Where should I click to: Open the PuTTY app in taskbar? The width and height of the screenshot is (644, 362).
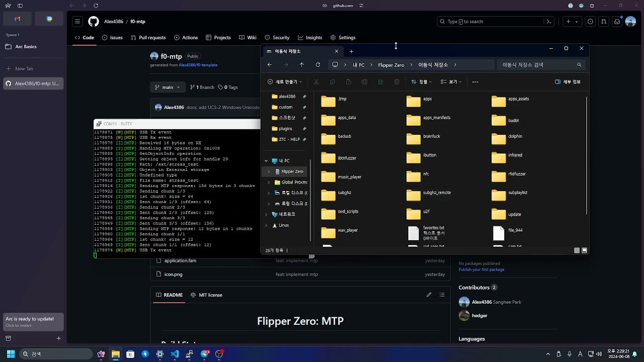[x=189, y=354]
